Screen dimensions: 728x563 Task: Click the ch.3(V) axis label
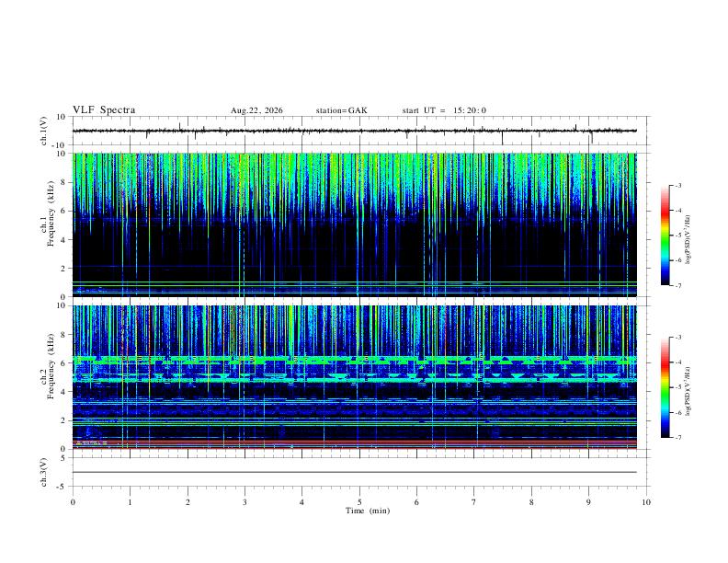coord(44,473)
